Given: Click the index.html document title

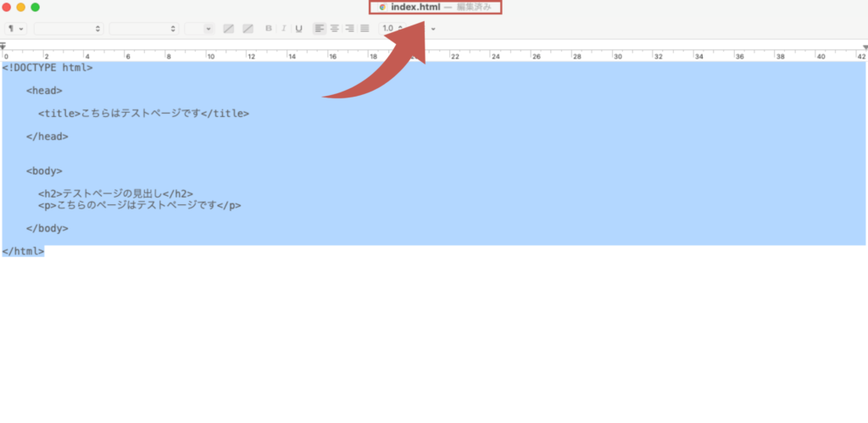Looking at the screenshot, I should 415,7.
